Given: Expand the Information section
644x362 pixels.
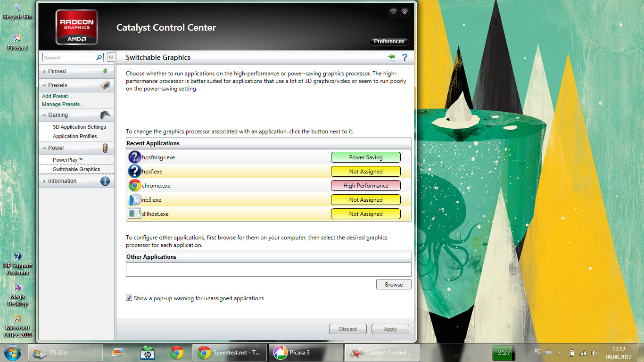Looking at the screenshot, I should coord(76,181).
